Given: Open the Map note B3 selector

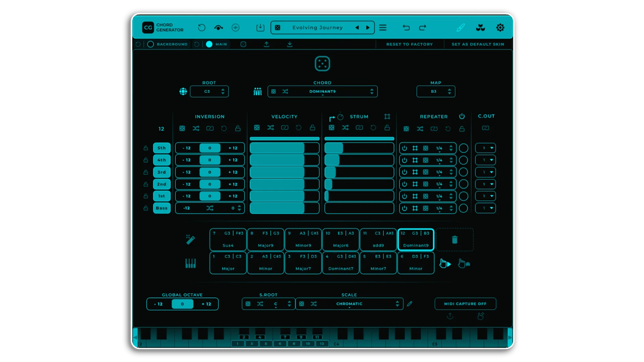Looking at the screenshot, I should click(436, 92).
